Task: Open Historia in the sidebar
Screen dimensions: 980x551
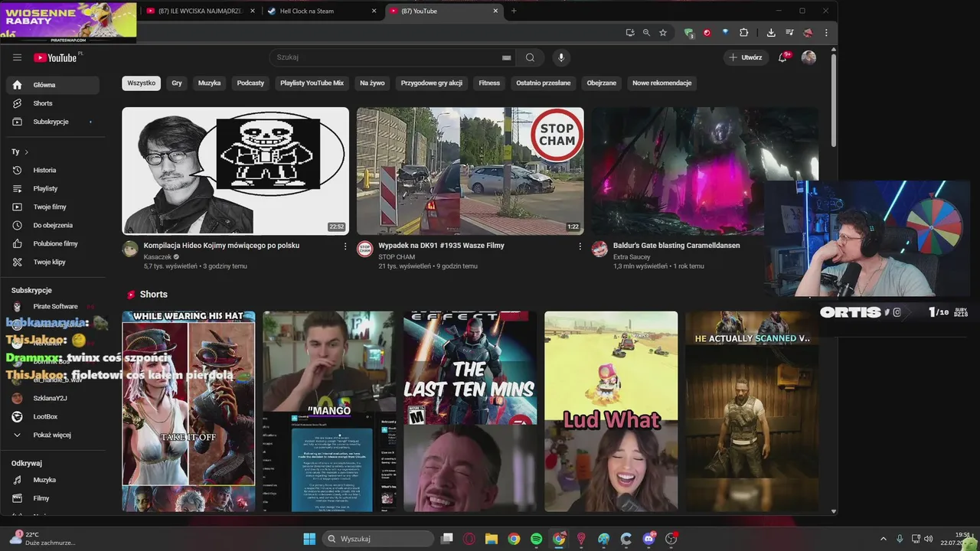Action: (x=52, y=170)
